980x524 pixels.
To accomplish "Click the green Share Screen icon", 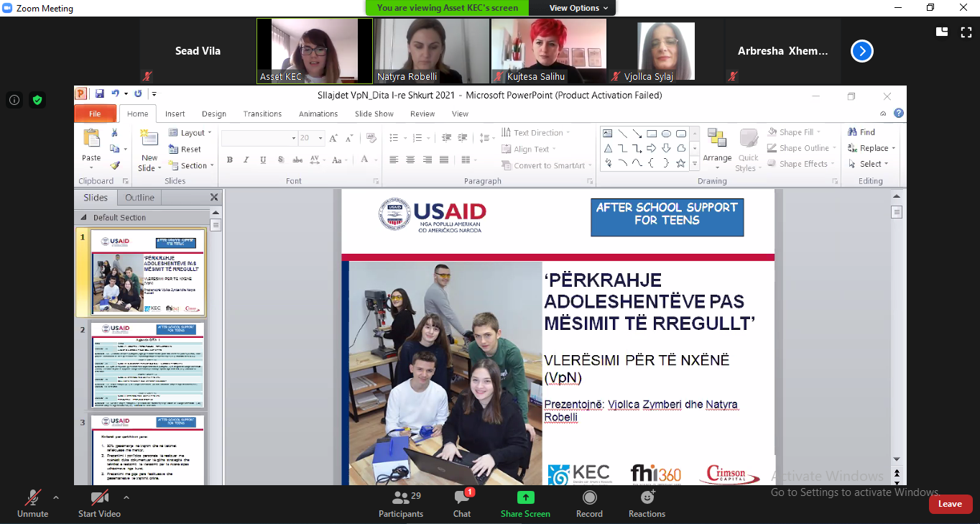I will coord(525,498).
